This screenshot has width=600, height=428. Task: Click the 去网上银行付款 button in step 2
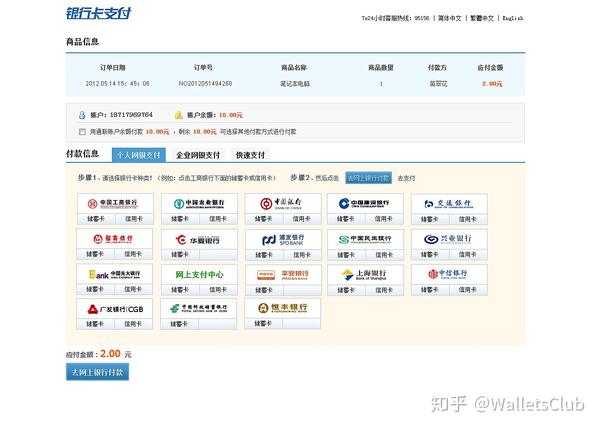click(x=368, y=178)
